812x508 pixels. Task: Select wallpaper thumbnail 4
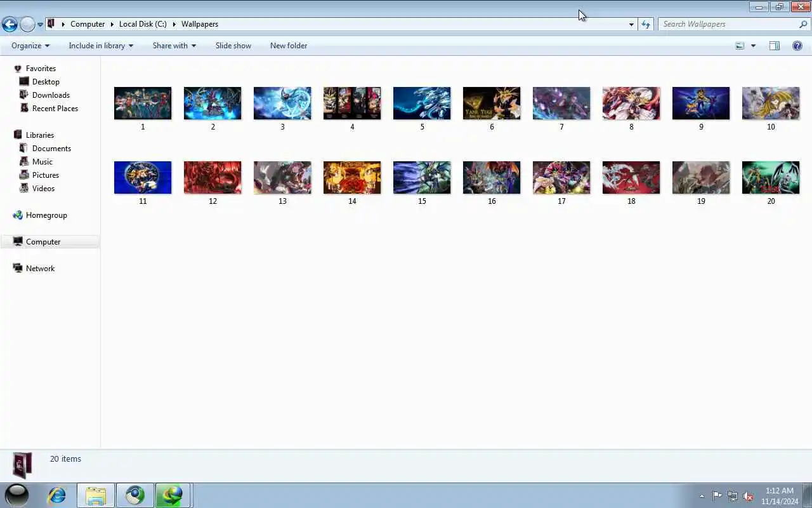[352, 104]
